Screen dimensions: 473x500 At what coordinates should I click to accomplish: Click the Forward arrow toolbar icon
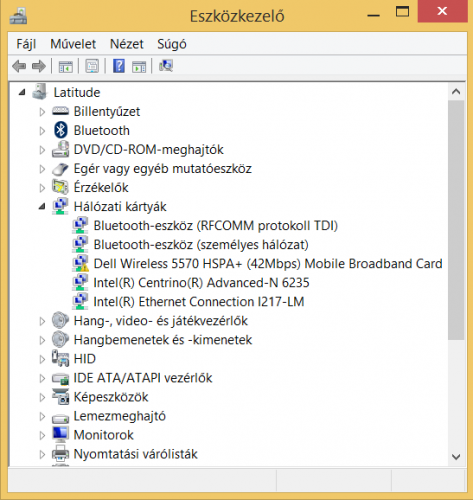pos(39,66)
